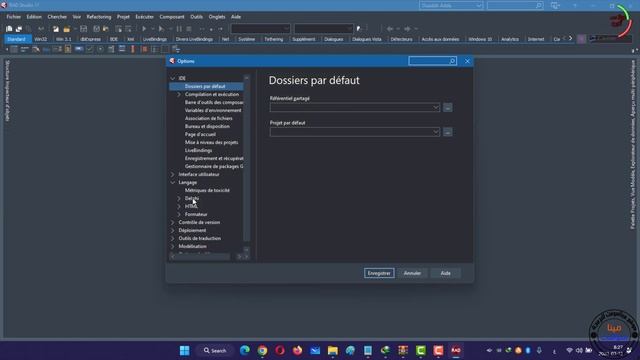Expand the Compilation et exécution node
The image size is (640, 360).
click(x=179, y=94)
